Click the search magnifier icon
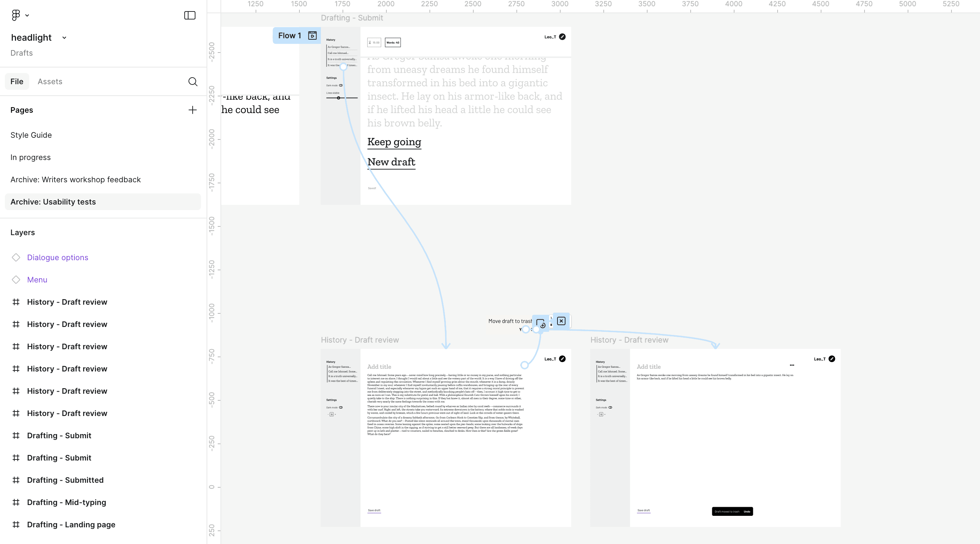980x544 pixels. pos(193,82)
